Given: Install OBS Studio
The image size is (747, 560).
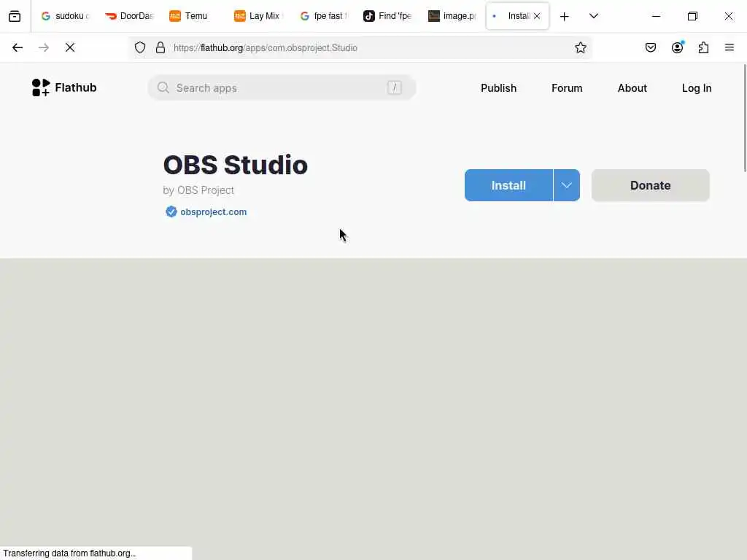Looking at the screenshot, I should (x=508, y=185).
